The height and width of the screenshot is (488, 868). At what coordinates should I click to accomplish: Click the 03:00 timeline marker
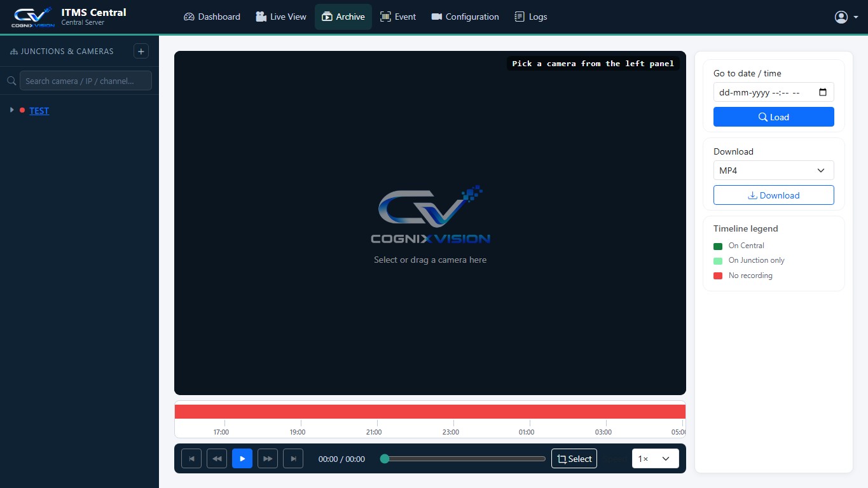[603, 432]
